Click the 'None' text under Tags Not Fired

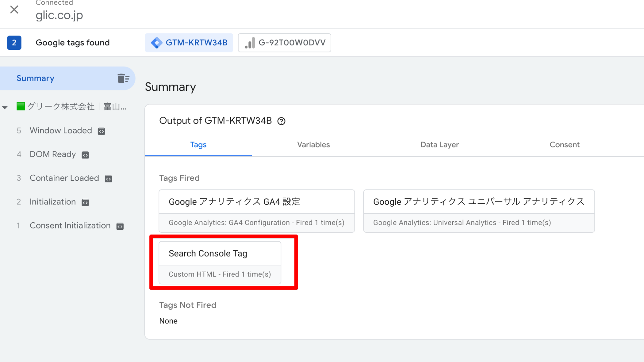(x=168, y=321)
